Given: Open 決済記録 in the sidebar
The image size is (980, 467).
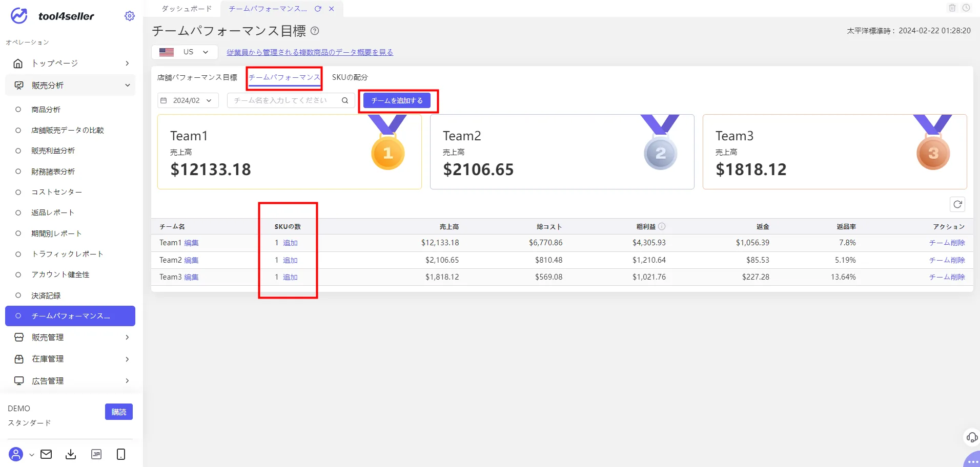Looking at the screenshot, I should click(46, 295).
